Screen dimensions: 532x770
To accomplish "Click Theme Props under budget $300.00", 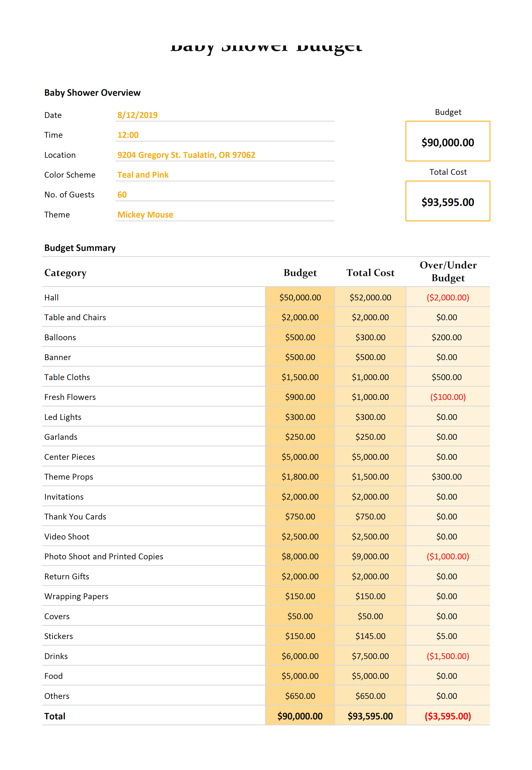I will pyautogui.click(x=447, y=477).
